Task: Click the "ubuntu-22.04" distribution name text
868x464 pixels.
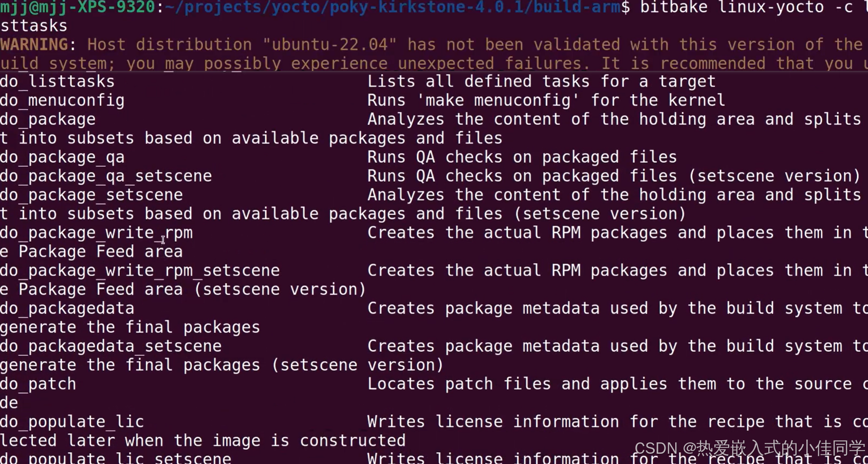Action: tap(330, 45)
